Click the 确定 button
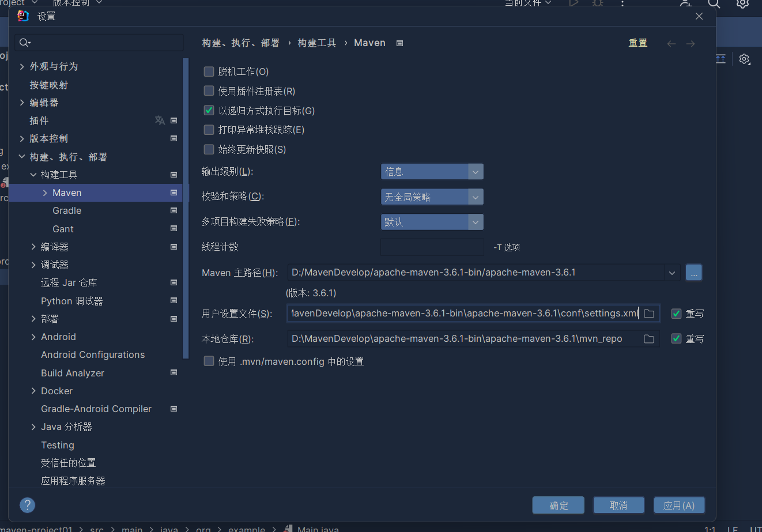Image resolution: width=762 pixels, height=532 pixels. click(559, 505)
